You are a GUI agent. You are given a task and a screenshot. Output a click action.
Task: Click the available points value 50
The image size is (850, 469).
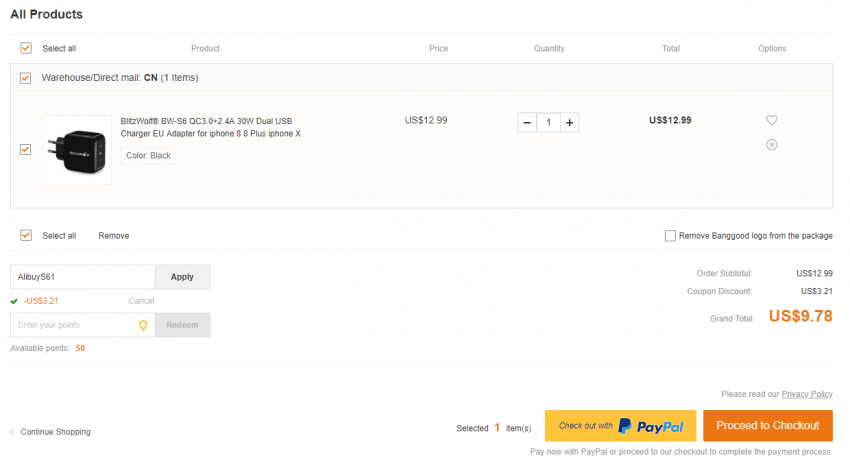point(80,349)
